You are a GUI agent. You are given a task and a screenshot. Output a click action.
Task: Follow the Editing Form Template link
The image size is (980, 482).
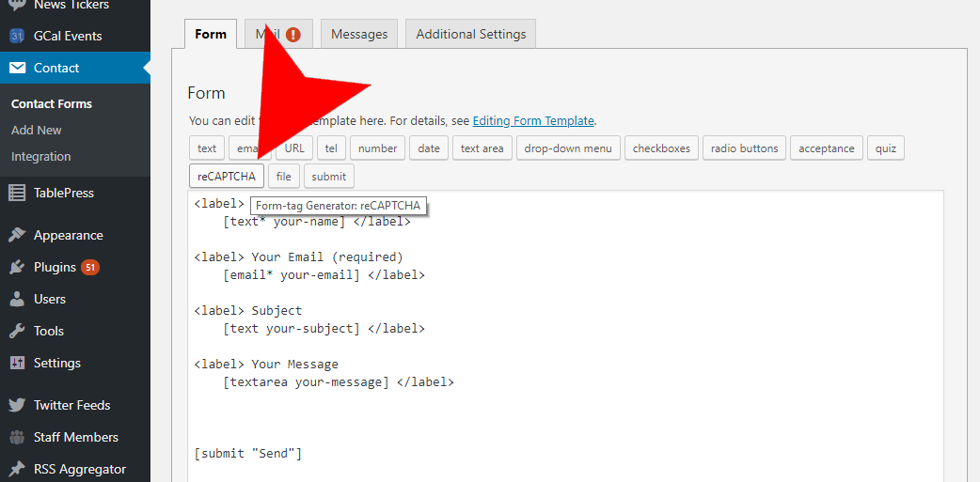coord(533,120)
